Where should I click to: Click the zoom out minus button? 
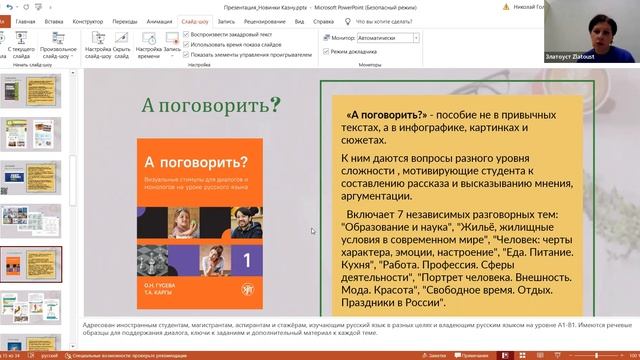(571, 356)
